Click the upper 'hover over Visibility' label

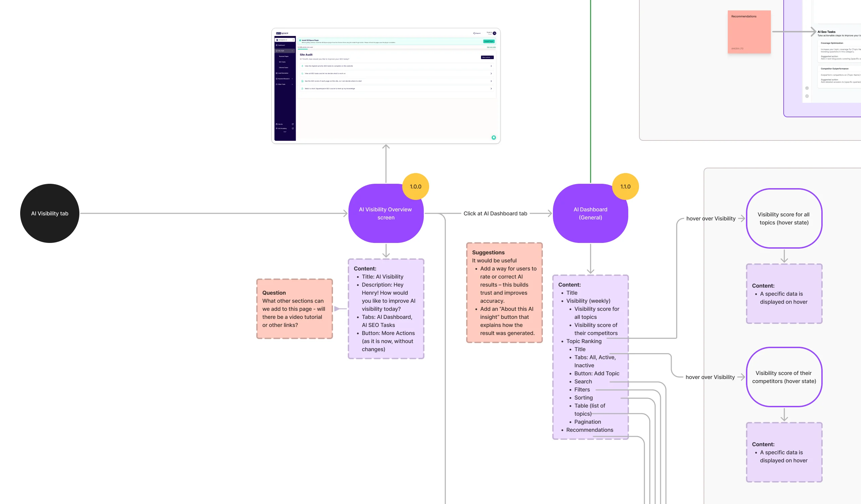(x=711, y=219)
